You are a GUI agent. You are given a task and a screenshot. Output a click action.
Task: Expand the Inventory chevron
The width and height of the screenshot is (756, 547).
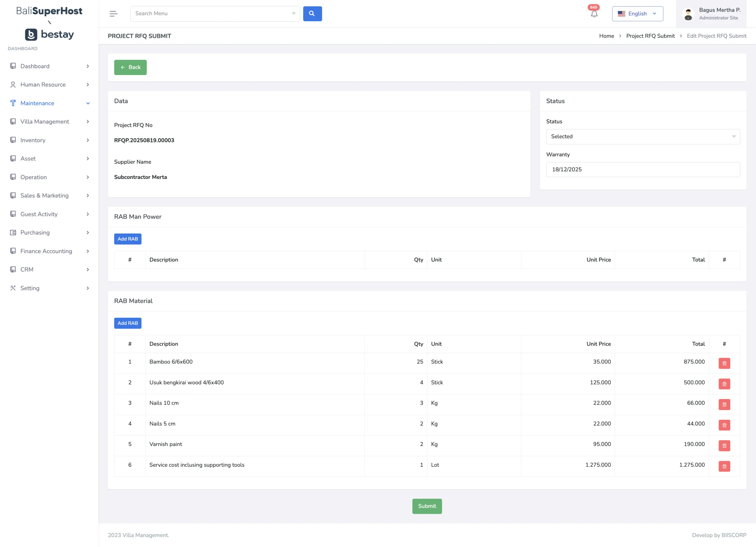point(88,140)
